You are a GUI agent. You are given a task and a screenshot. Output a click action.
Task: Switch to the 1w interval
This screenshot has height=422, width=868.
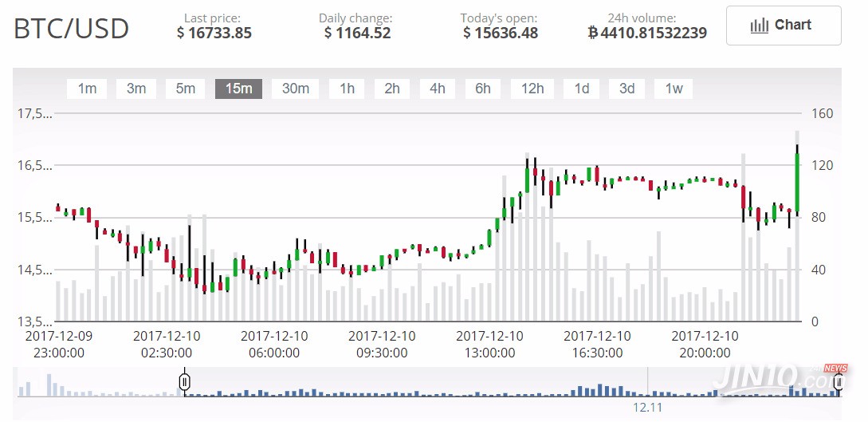point(674,89)
